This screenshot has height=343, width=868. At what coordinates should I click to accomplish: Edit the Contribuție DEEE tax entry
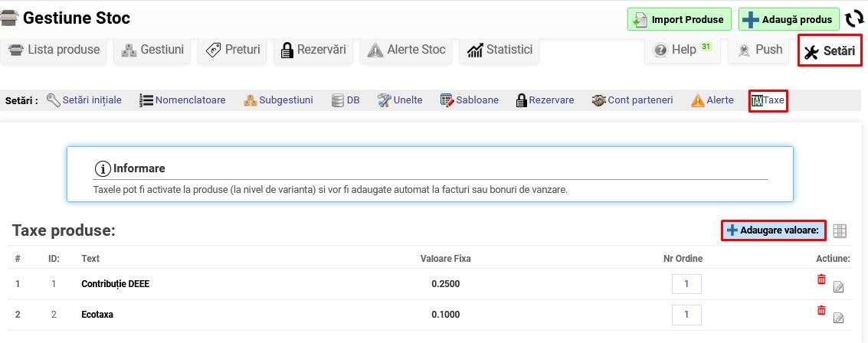[x=838, y=287]
